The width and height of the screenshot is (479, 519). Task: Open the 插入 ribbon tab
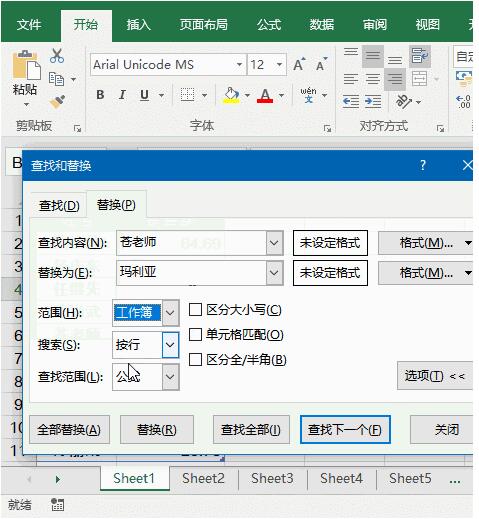click(x=138, y=25)
